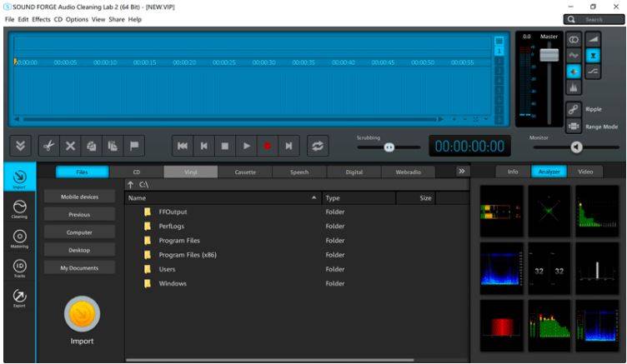Open the phase correlation X analyzer thumbnail

point(549,211)
